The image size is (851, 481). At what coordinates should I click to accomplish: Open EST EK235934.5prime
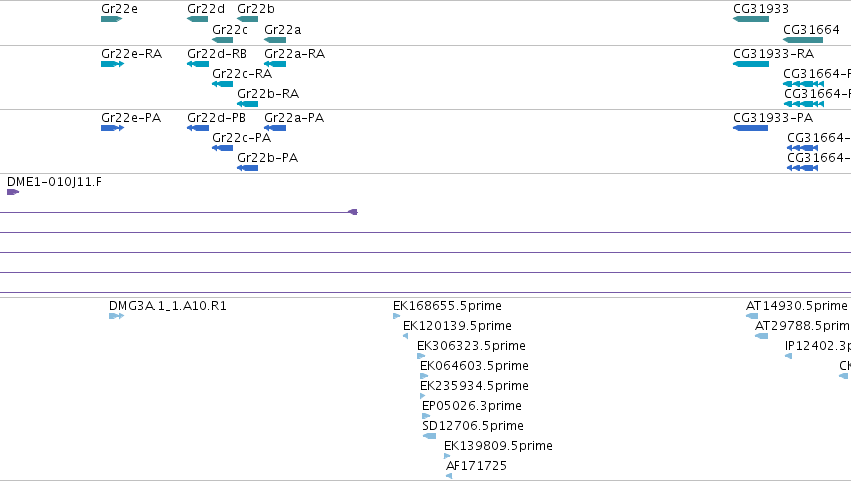click(x=474, y=386)
